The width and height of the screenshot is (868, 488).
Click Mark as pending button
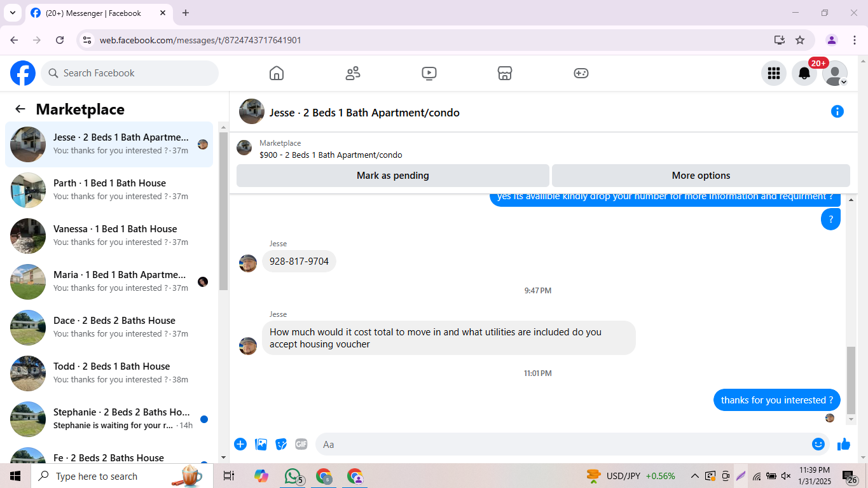393,176
